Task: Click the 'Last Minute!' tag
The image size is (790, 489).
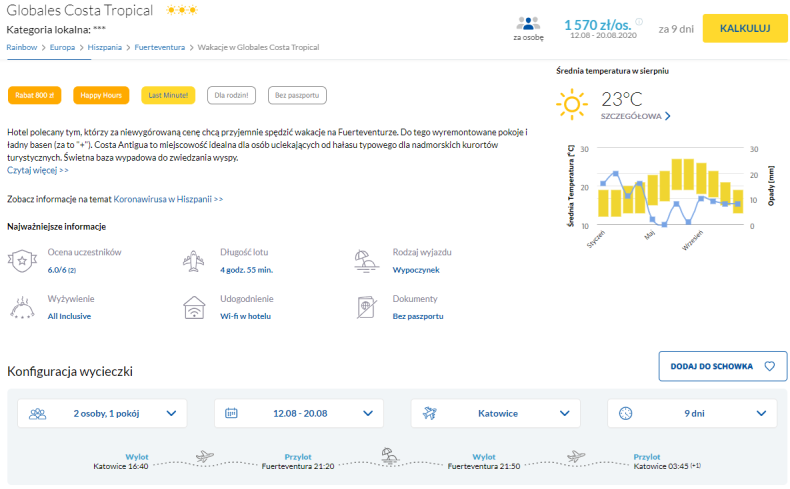Action: pyautogui.click(x=168, y=95)
